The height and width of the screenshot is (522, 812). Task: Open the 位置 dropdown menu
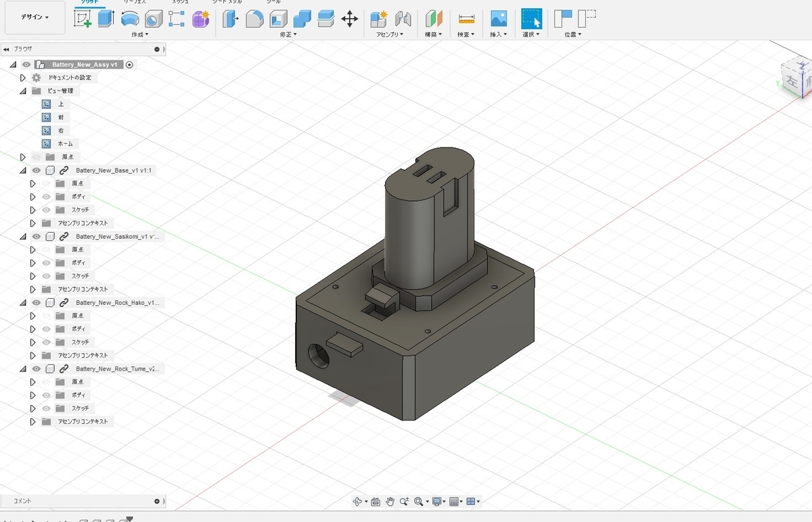[574, 34]
